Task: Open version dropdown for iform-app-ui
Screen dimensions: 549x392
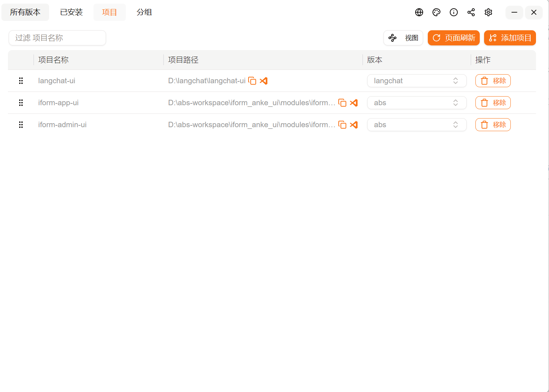Action: click(x=417, y=103)
